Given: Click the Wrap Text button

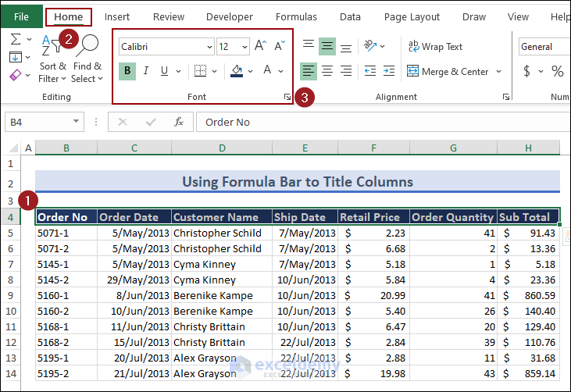Looking at the screenshot, I should (435, 47).
